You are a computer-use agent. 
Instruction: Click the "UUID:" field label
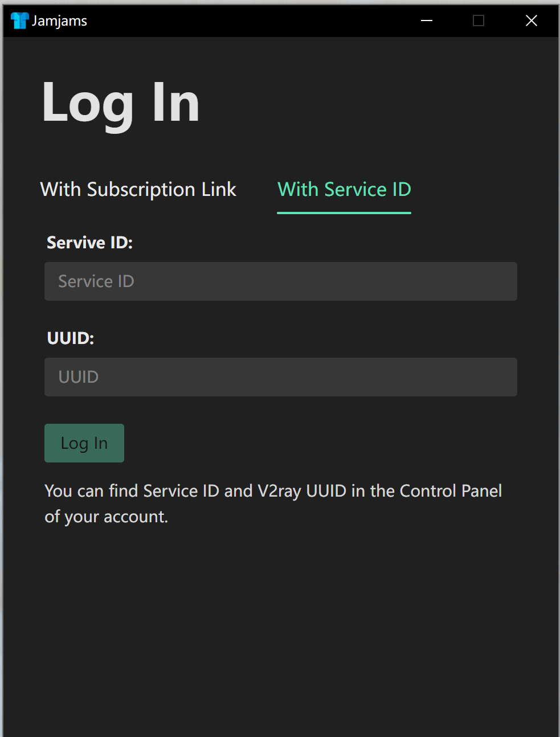pyautogui.click(x=70, y=338)
